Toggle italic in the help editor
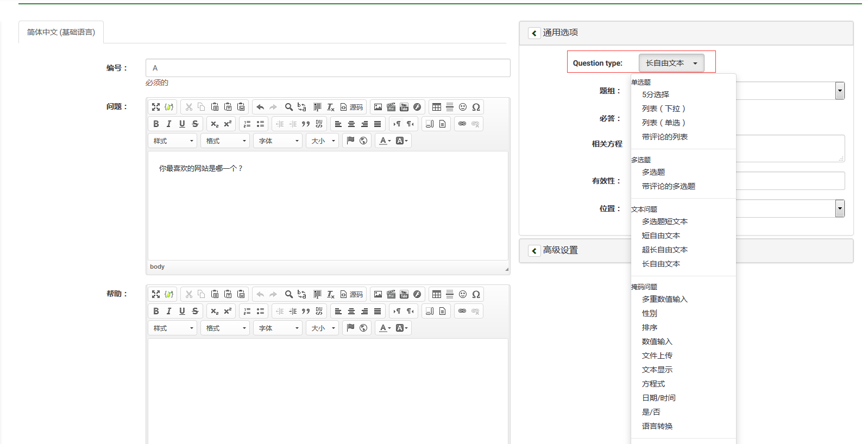The height and width of the screenshot is (444, 868). (x=169, y=311)
